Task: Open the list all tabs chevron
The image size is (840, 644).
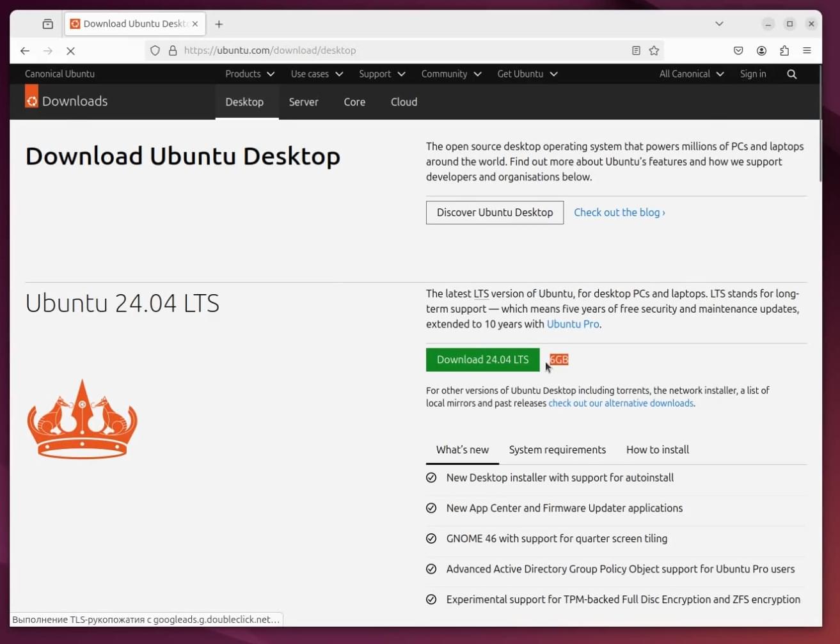Action: [719, 24]
